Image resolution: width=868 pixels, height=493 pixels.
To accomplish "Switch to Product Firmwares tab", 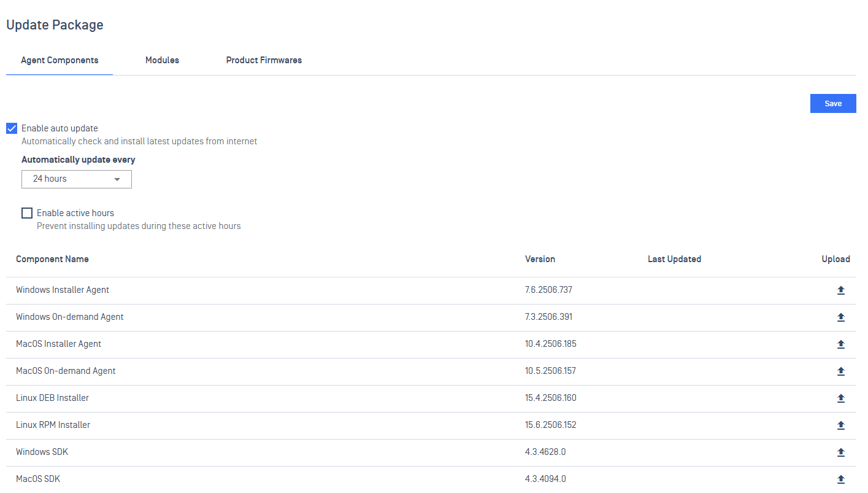I will (264, 60).
